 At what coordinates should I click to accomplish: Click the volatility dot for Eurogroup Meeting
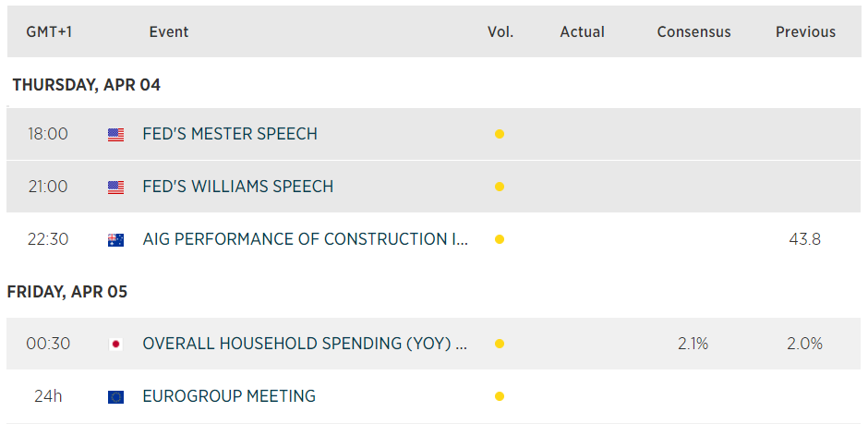[x=499, y=397]
